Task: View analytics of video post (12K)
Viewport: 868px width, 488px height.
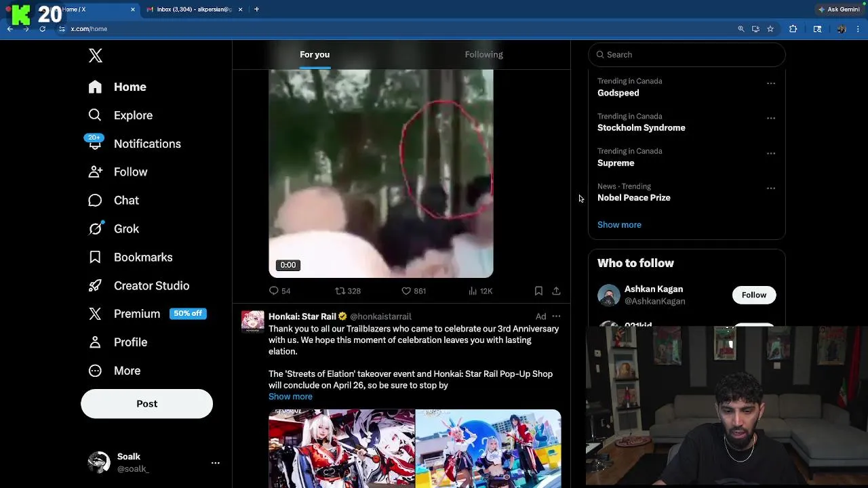Action: click(x=479, y=291)
